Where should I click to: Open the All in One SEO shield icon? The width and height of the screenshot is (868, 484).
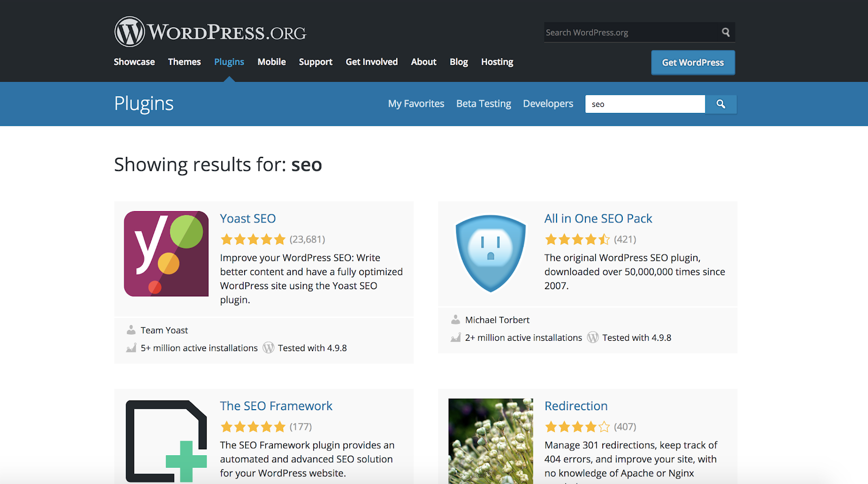click(x=490, y=253)
